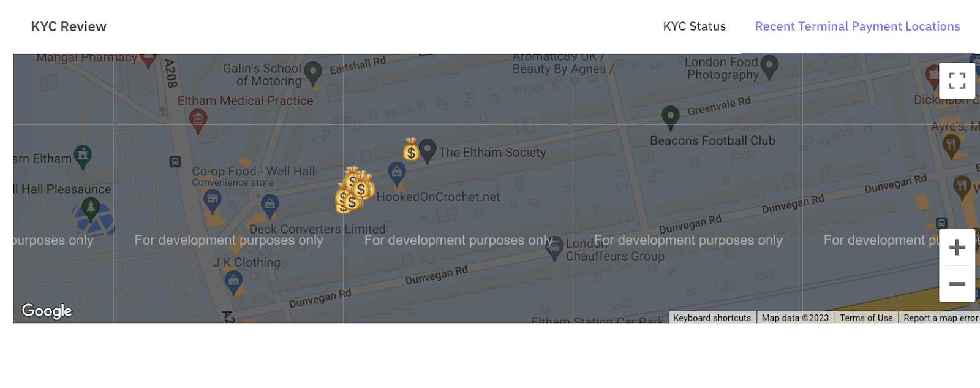The image size is (980, 388).
Task: Click the cluster of money bag markers
Action: [355, 190]
